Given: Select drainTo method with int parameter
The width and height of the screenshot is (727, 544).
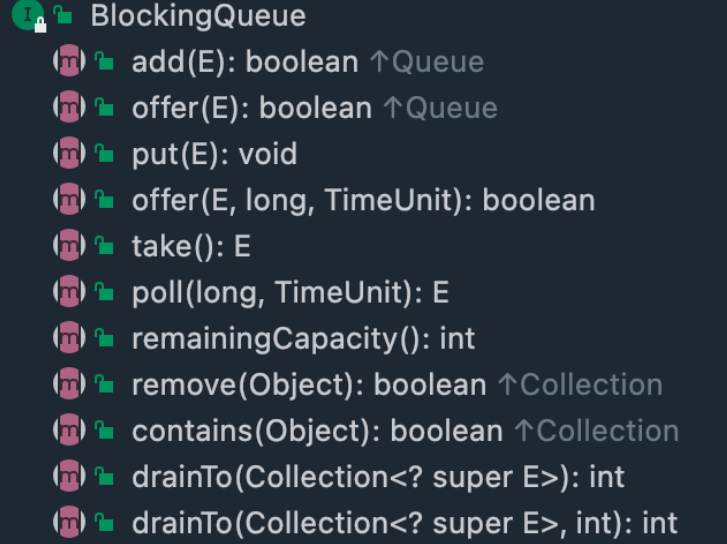Looking at the screenshot, I should (x=404, y=522).
